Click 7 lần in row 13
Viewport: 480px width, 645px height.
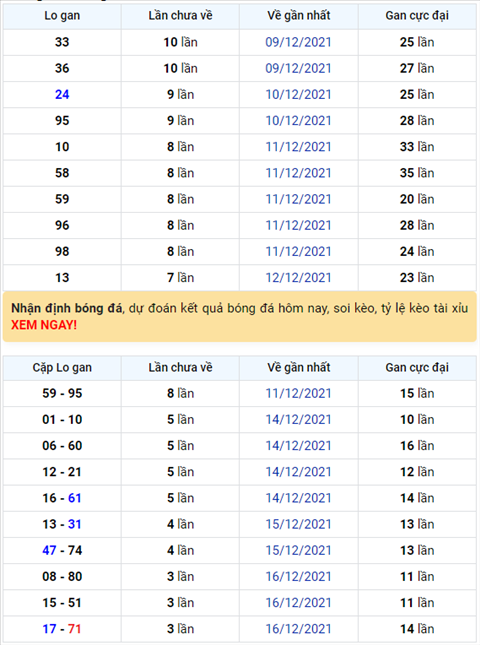pos(181,278)
